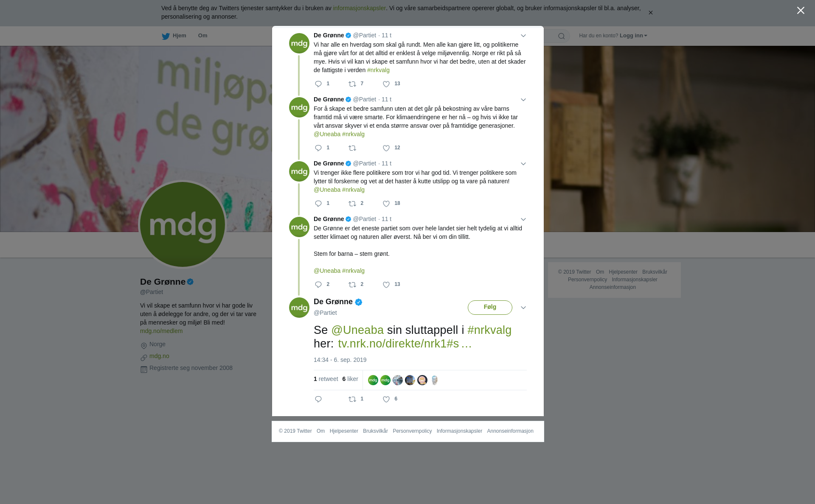815x504 pixels.
Task: Click the Følg follow button
Action: (x=490, y=308)
